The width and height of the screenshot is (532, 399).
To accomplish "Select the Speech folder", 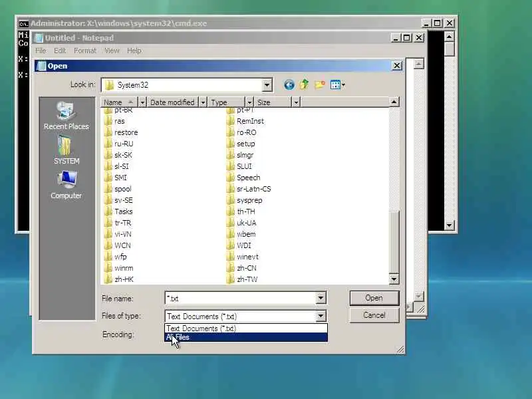I will [243, 178].
